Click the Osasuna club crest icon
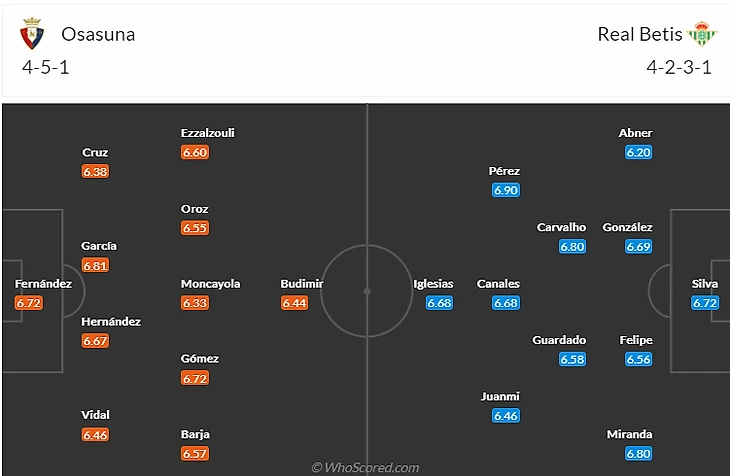The image size is (730, 476). (33, 35)
